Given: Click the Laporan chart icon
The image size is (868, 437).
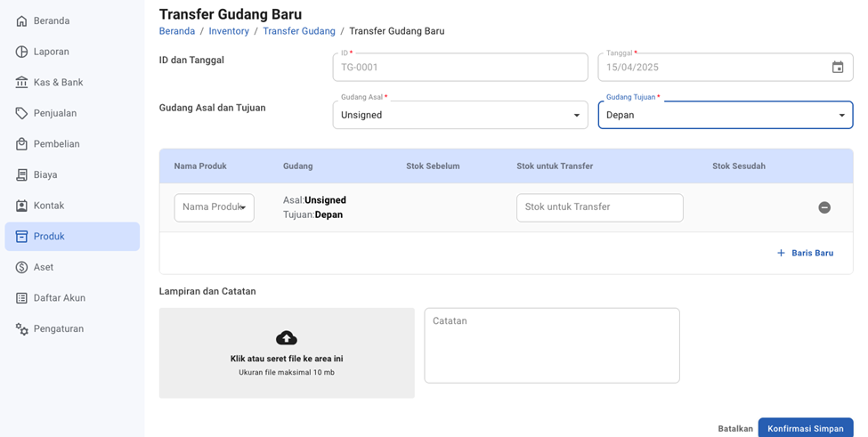Looking at the screenshot, I should (21, 52).
